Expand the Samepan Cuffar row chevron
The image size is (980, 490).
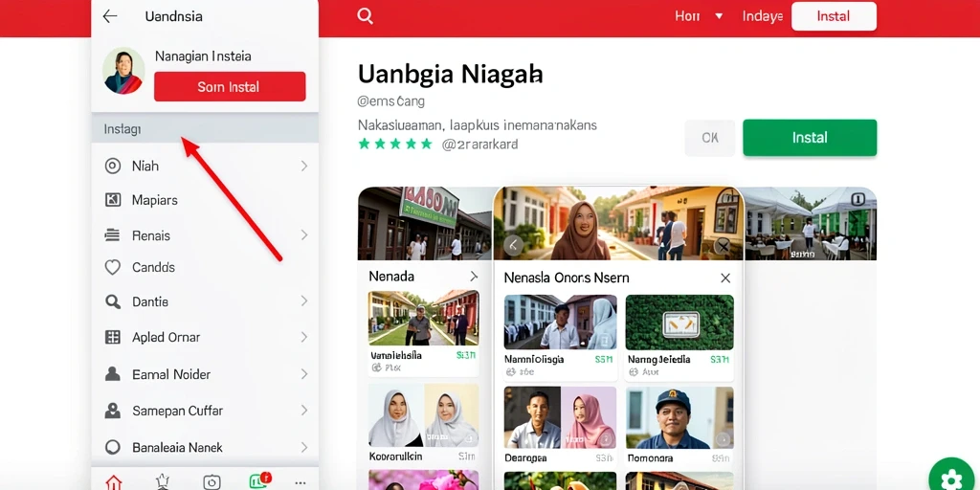pos(303,411)
